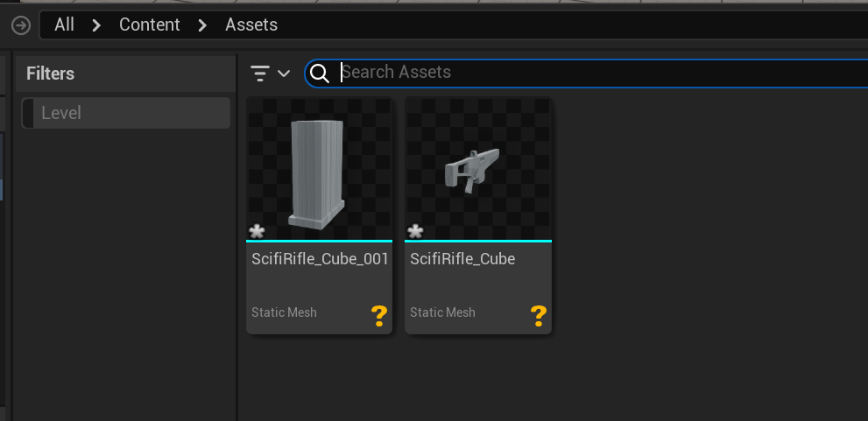Screen dimensions: 868x421
Task: Click the history forward arrow icon
Action: point(21,25)
